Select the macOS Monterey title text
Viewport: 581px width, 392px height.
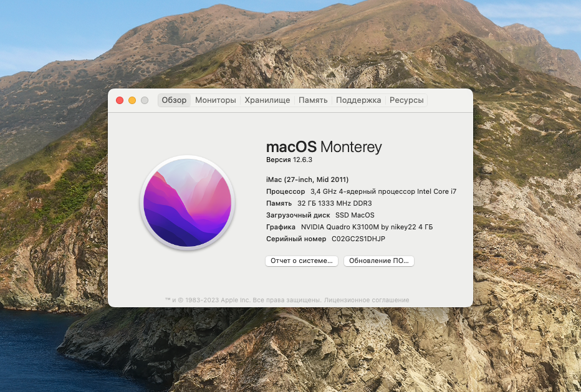[324, 147]
